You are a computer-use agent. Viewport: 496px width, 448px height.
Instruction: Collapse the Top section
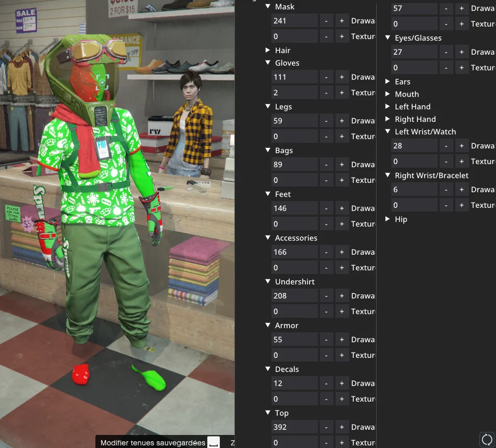tap(268, 413)
